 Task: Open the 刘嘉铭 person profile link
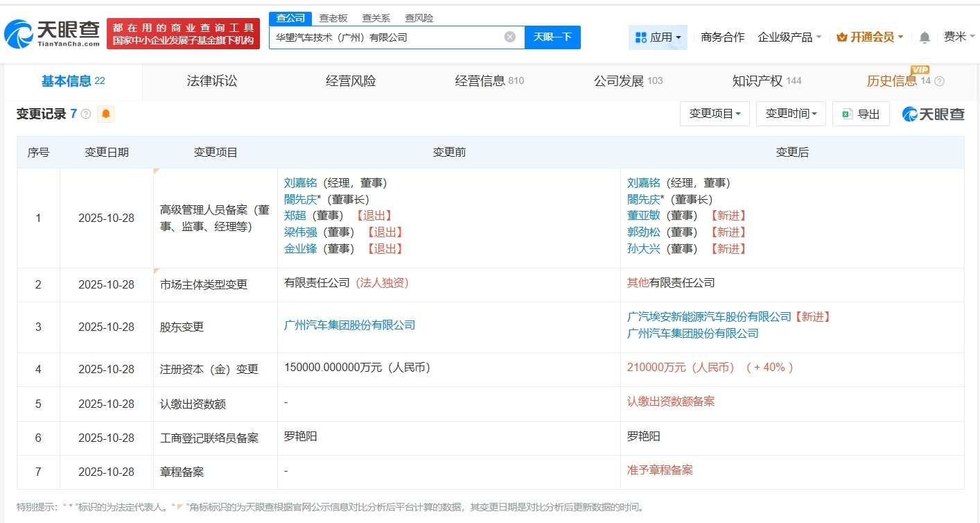pos(300,182)
